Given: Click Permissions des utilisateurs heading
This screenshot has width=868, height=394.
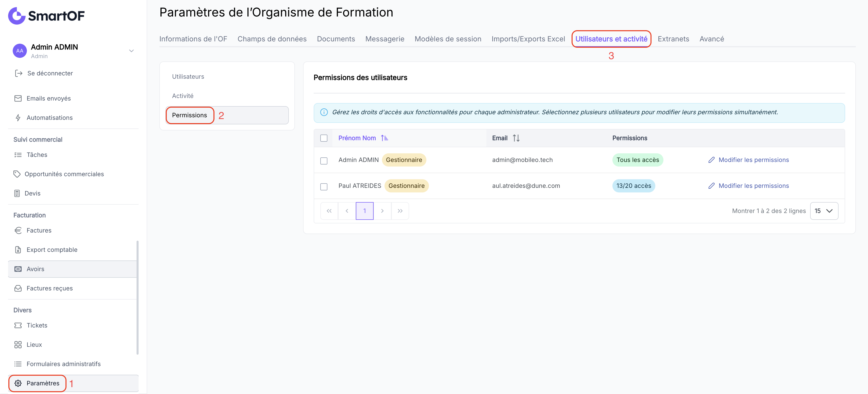Looking at the screenshot, I should point(360,77).
